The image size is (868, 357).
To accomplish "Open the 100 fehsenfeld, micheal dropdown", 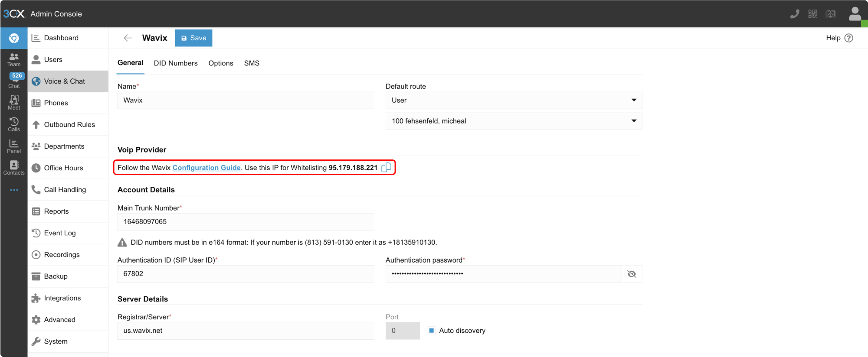I will pos(514,121).
